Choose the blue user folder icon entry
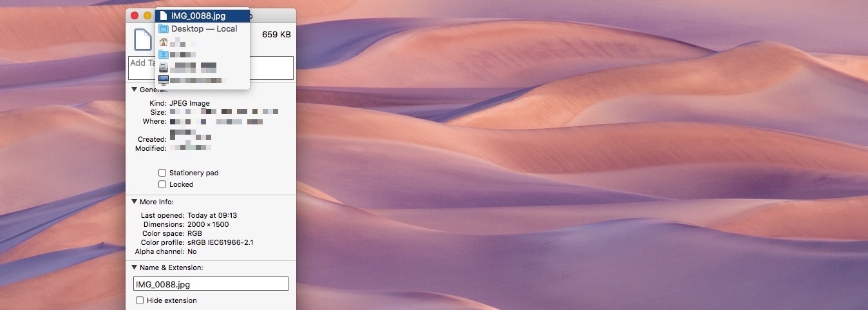The image size is (868, 310). click(164, 55)
